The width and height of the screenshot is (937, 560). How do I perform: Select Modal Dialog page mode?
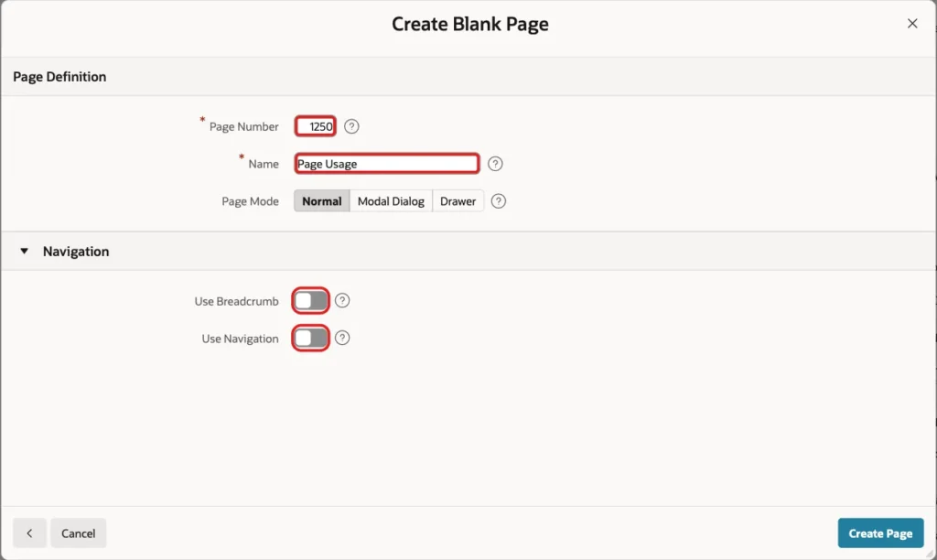click(x=391, y=201)
